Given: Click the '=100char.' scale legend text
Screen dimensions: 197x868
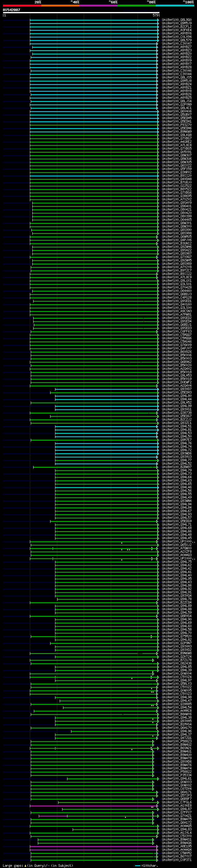Looking at the screenshot, I should [150, 866].
